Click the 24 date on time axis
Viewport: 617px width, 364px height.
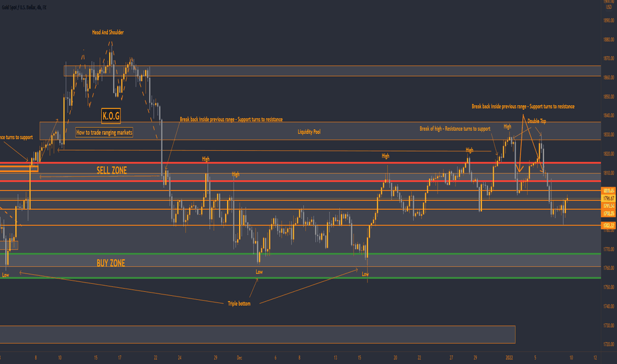click(179, 357)
